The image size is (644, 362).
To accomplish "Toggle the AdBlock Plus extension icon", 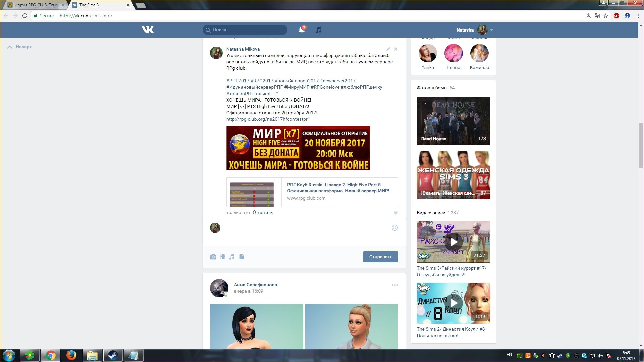I will [x=616, y=16].
